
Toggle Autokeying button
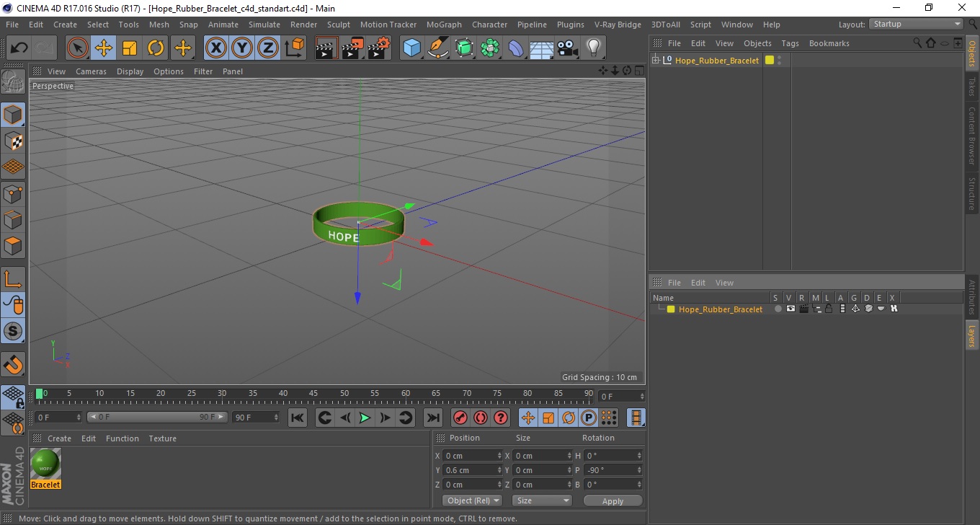[480, 418]
